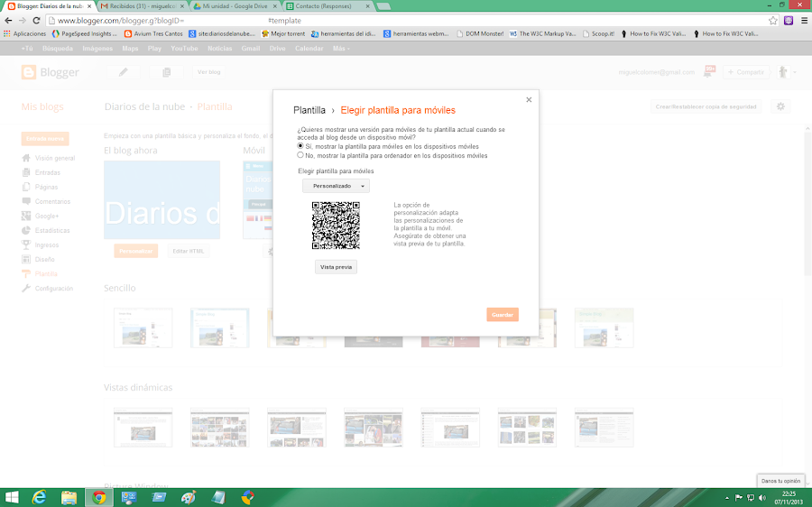Click Chrome icon in taskbar
The width and height of the screenshot is (812, 507).
tap(99, 498)
